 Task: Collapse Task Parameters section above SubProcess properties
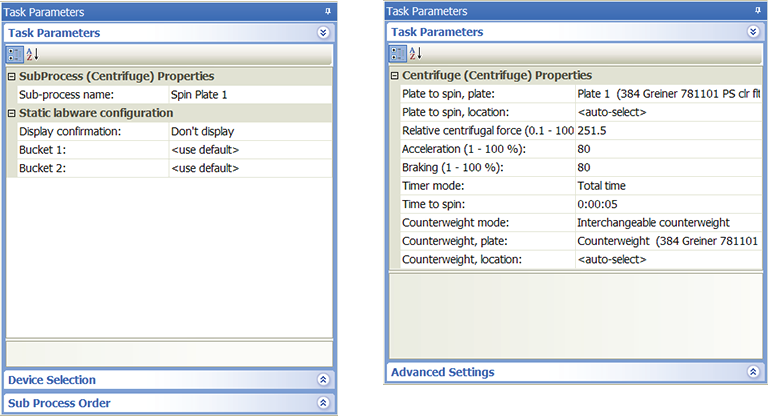(323, 33)
